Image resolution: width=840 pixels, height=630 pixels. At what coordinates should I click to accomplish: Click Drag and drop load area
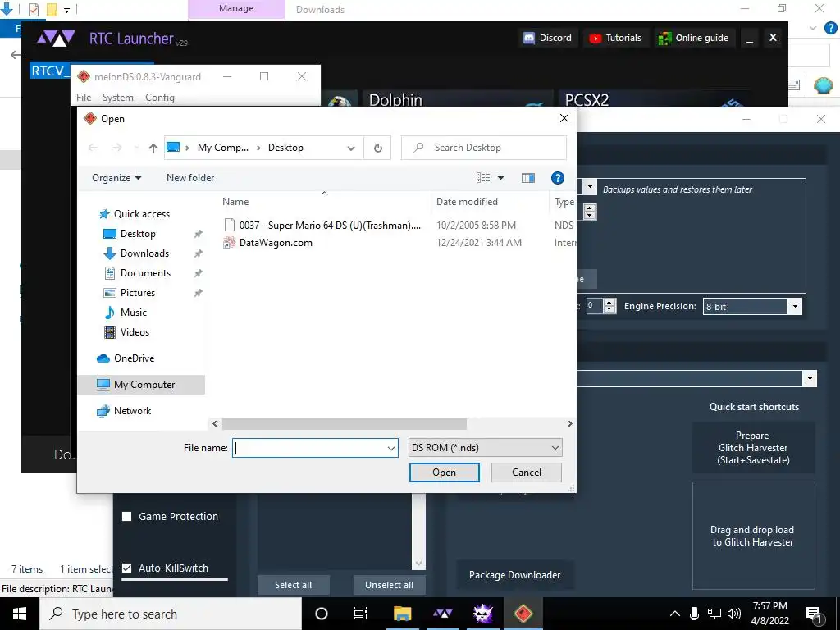point(753,536)
